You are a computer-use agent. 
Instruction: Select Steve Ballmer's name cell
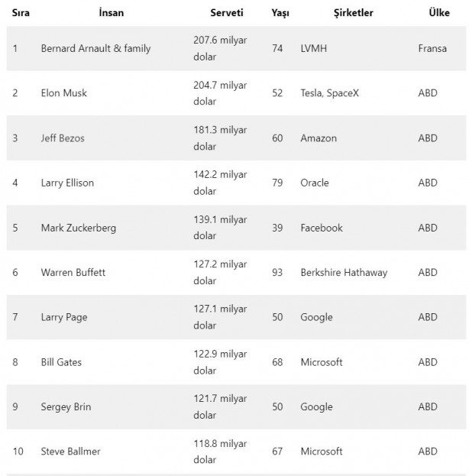(x=70, y=452)
